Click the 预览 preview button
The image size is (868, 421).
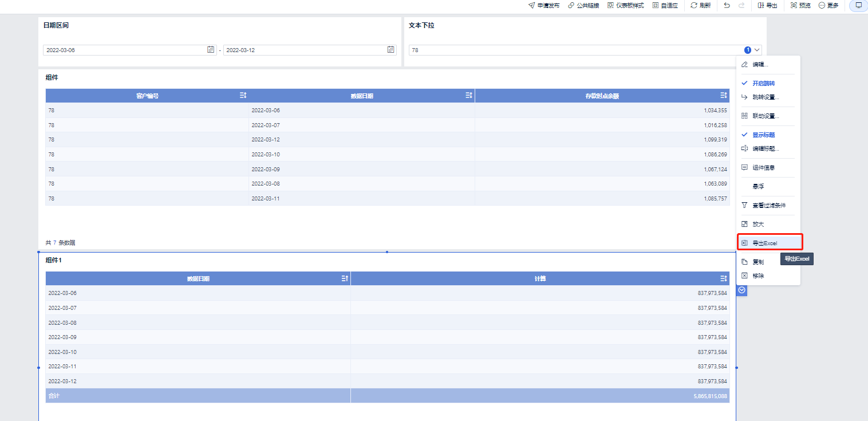(800, 5)
